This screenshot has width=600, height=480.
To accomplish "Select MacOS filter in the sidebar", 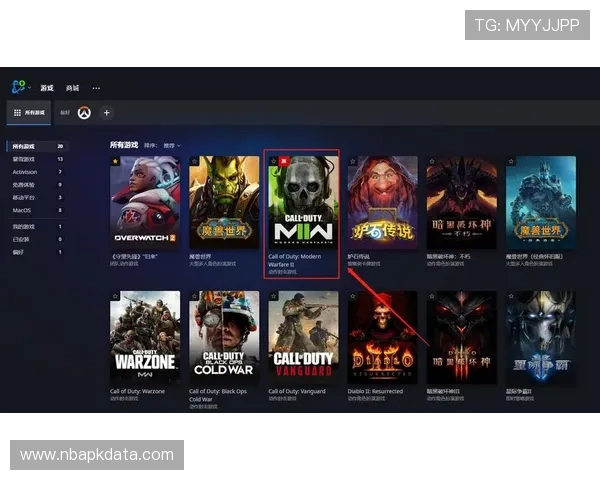I will click(x=21, y=210).
